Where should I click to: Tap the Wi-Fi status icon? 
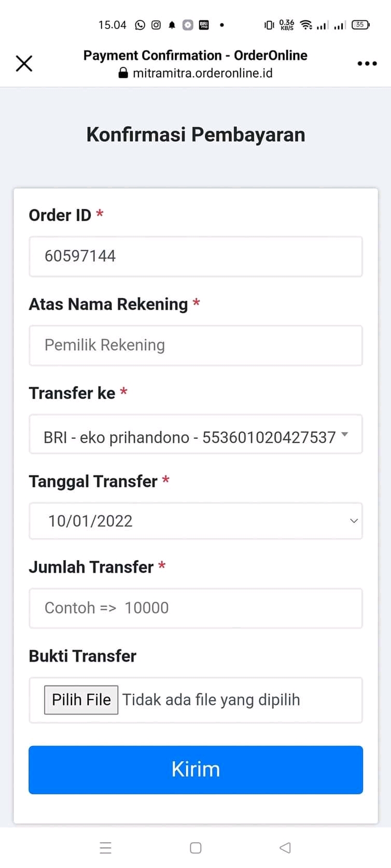pos(306,25)
